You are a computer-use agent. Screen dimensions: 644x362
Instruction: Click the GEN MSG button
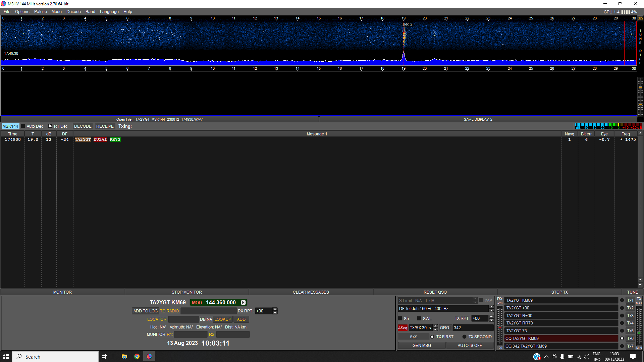tap(422, 346)
